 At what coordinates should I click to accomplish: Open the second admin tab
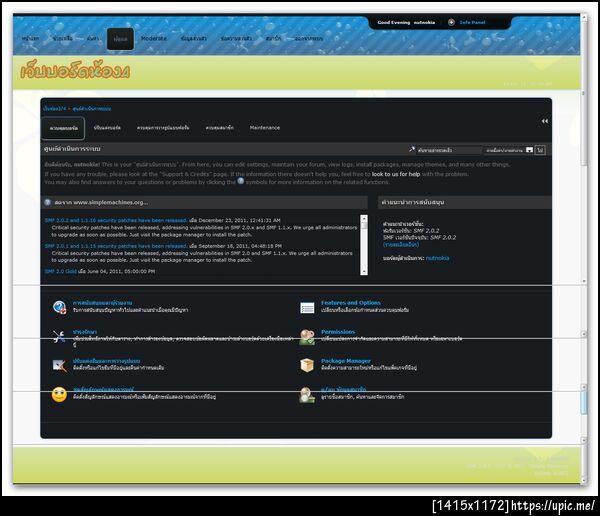pos(107,127)
